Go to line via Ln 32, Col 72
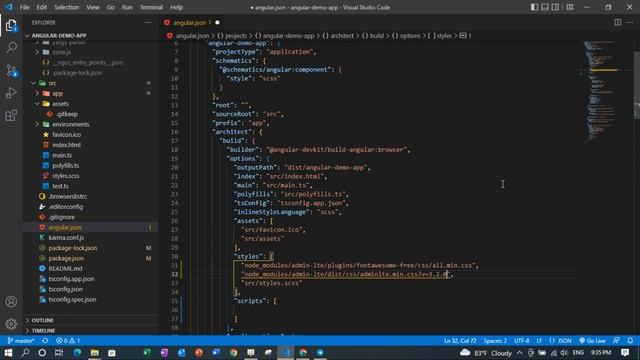The width and height of the screenshot is (640, 360). 460,340
